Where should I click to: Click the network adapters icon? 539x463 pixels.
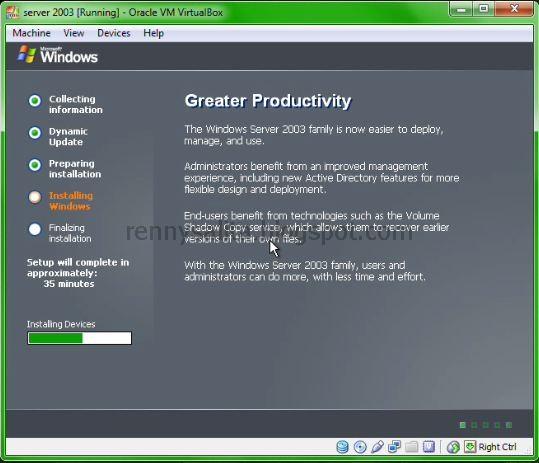[394, 447]
